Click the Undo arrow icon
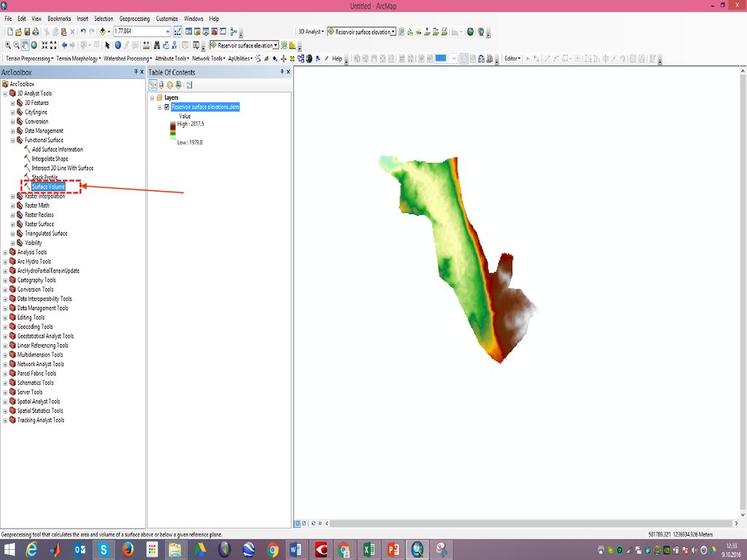This screenshot has height=560, width=747. pos(83,31)
